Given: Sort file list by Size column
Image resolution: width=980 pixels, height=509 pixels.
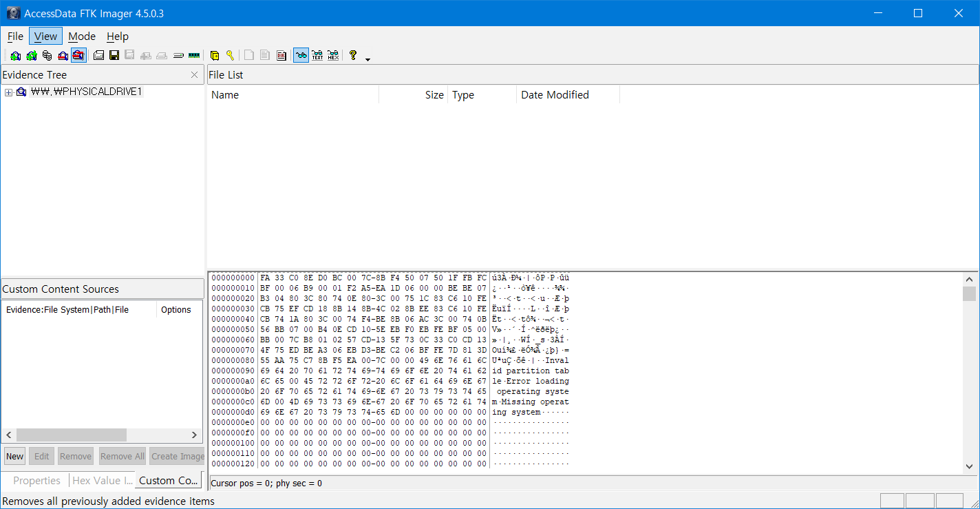Looking at the screenshot, I should click(413, 95).
